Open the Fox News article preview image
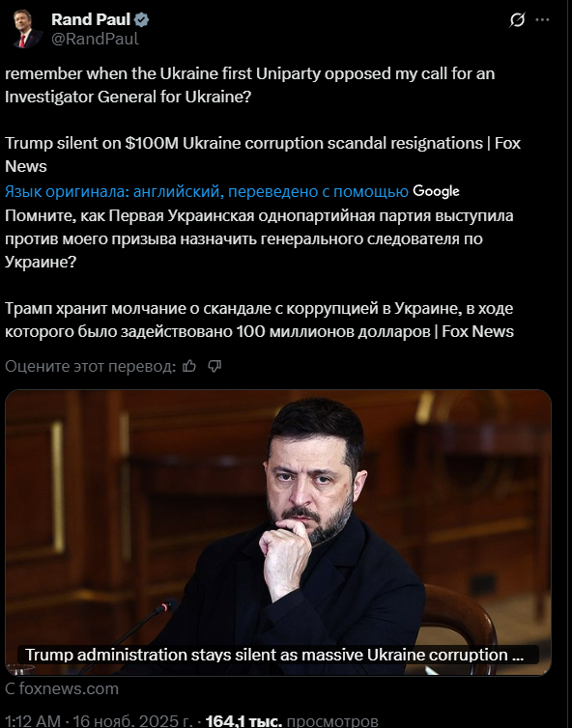This screenshot has height=728, width=572. click(x=278, y=532)
